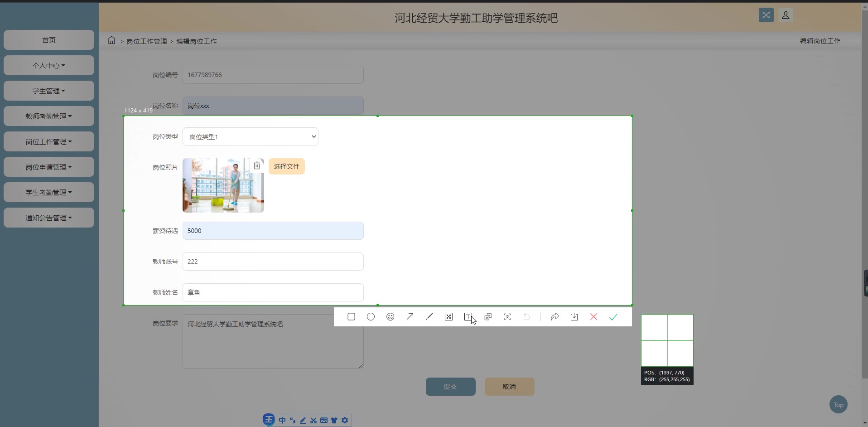Select the pencil line drawing tool

[x=429, y=317]
